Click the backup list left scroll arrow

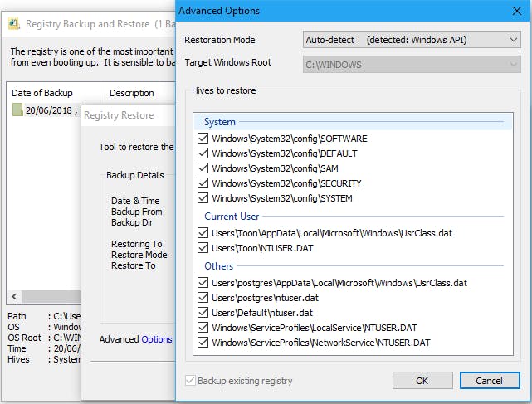click(x=12, y=297)
